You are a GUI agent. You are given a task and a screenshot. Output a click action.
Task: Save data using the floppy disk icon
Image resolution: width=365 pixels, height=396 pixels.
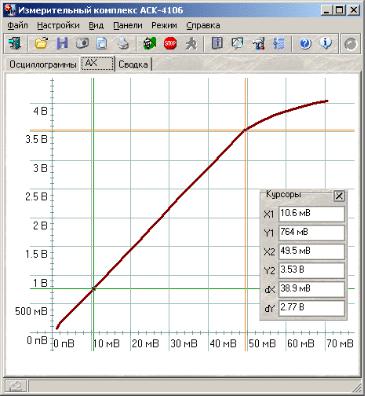point(62,44)
